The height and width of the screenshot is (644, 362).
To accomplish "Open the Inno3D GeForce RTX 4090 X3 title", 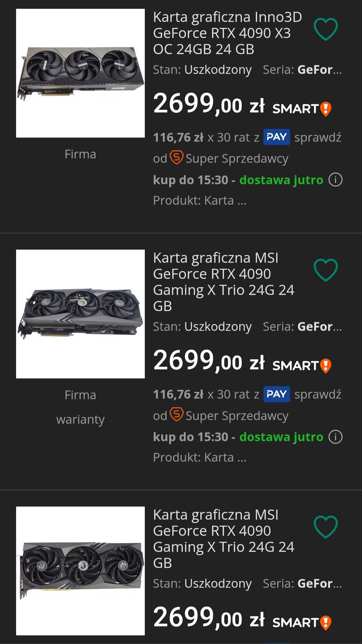I will [227, 33].
